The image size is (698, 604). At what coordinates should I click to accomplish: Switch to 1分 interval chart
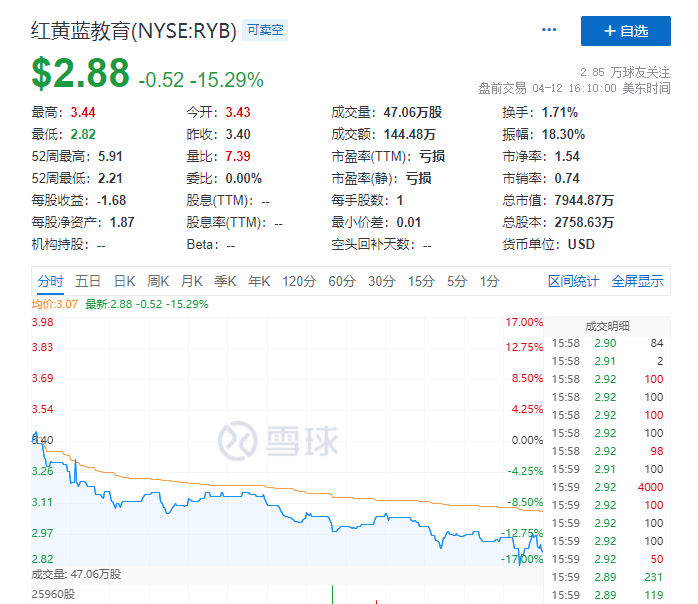[x=489, y=281]
